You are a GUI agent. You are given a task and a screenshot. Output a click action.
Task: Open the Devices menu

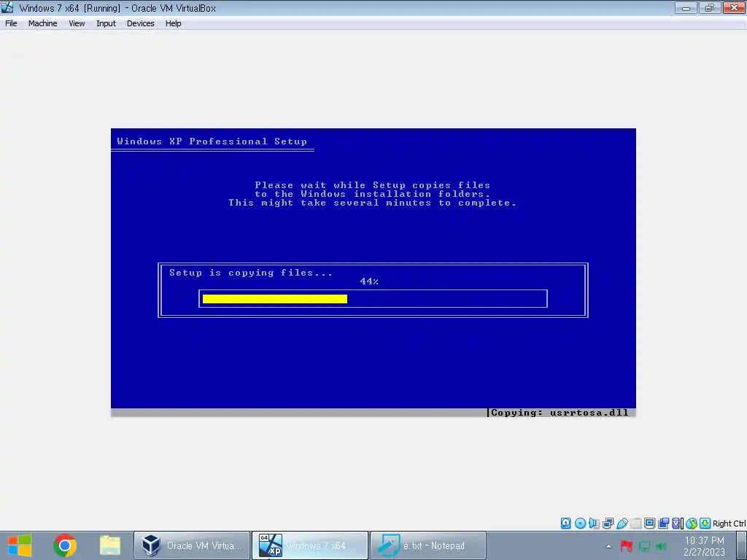[141, 23]
